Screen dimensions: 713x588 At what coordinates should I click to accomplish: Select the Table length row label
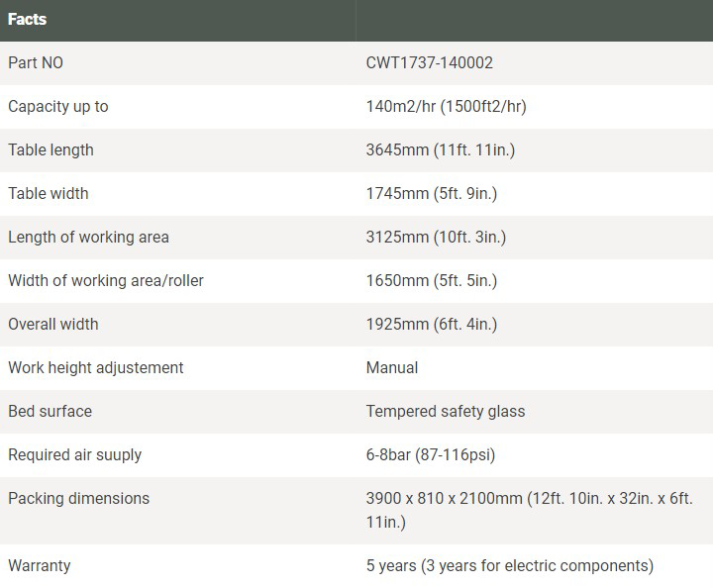tap(51, 149)
